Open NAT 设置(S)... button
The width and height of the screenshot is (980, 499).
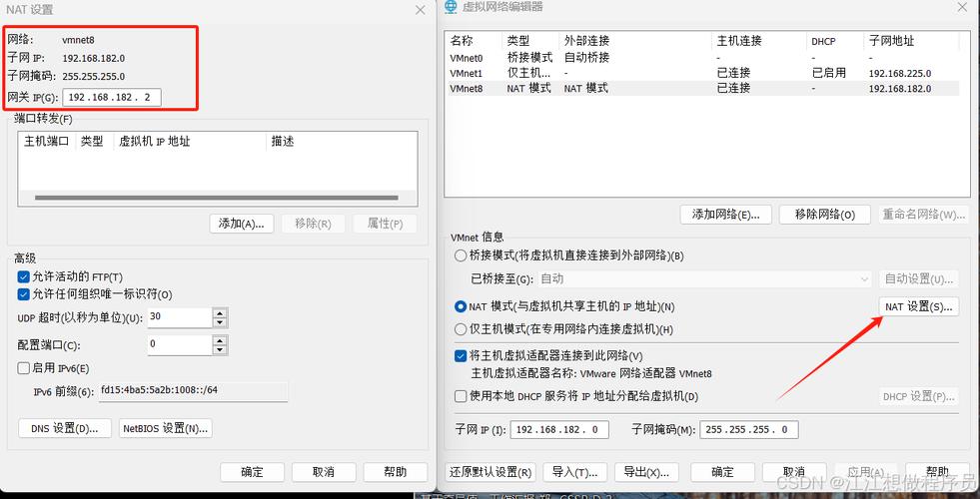click(x=919, y=306)
